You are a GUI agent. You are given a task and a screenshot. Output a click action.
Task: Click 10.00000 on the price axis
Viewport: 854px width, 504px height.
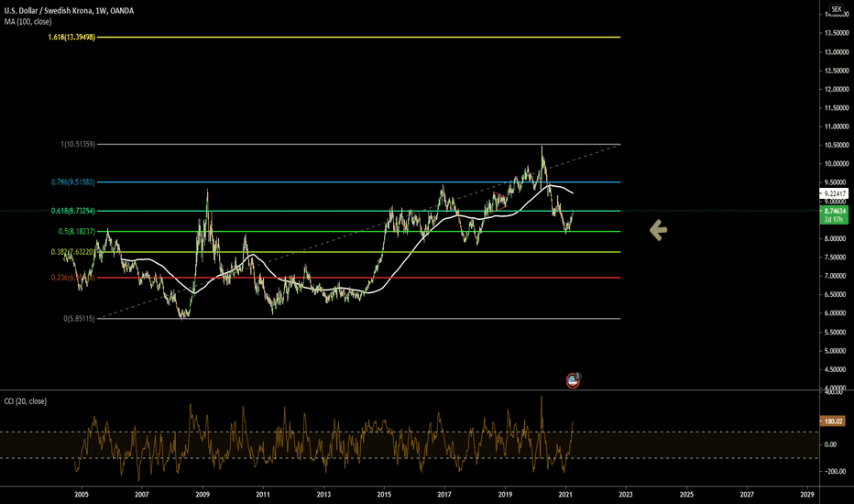click(837, 164)
